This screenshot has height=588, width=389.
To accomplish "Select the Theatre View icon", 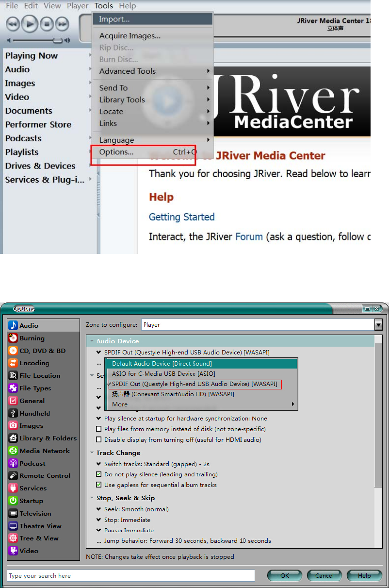I will coord(13,526).
